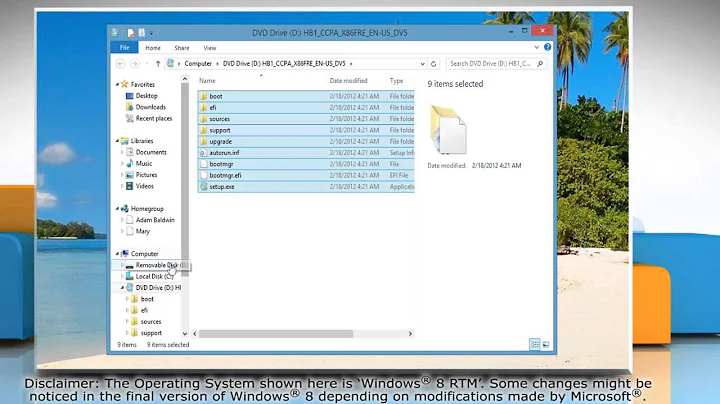The image size is (720, 404).
Task: Open Recent places in Favorites
Action: [x=154, y=118]
